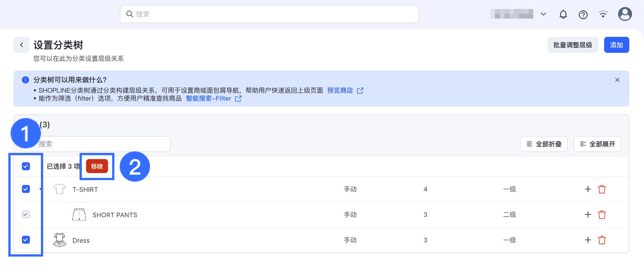Click the Dress thumbnail image
The image size is (644, 274).
[x=59, y=240]
